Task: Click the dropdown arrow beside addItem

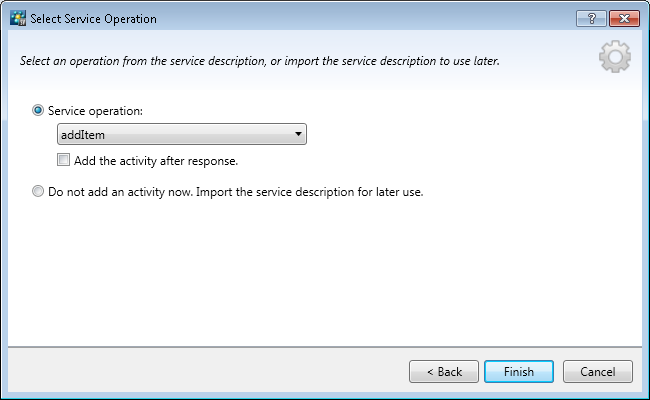Action: coord(298,135)
